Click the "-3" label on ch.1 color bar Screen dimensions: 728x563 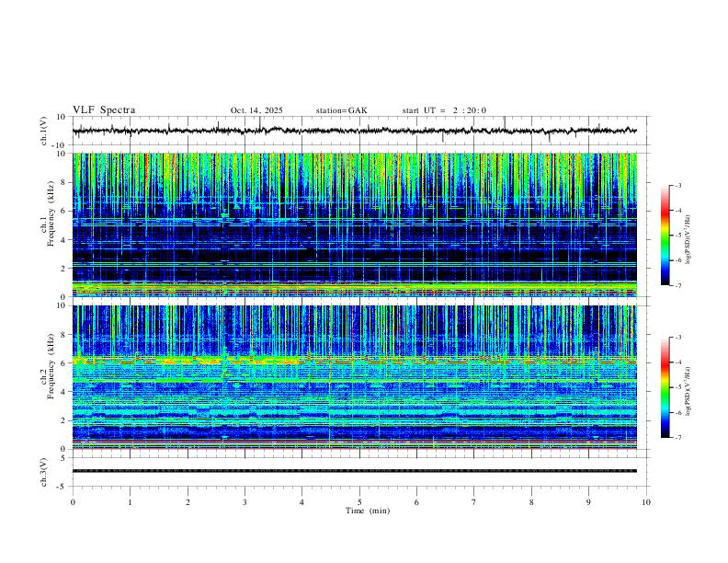coord(678,185)
